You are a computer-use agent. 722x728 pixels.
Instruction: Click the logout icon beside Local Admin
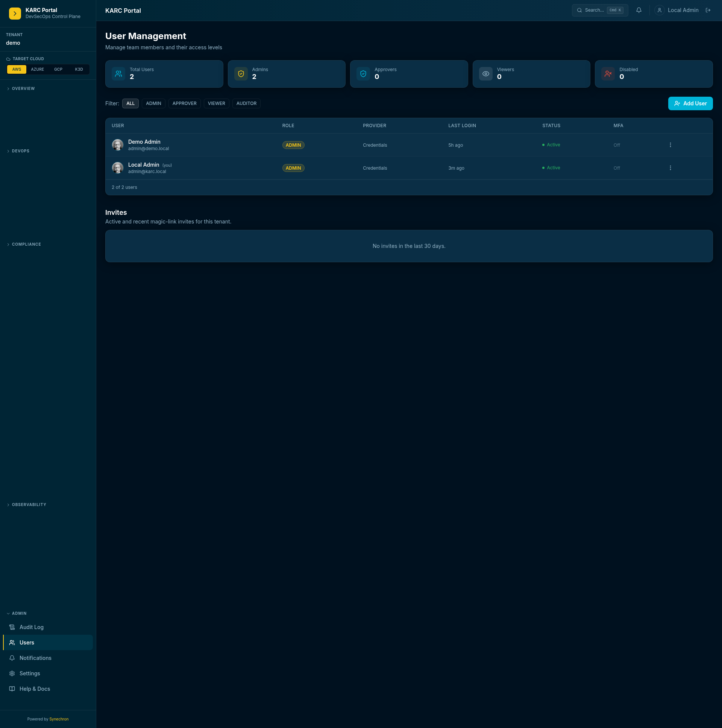point(708,10)
